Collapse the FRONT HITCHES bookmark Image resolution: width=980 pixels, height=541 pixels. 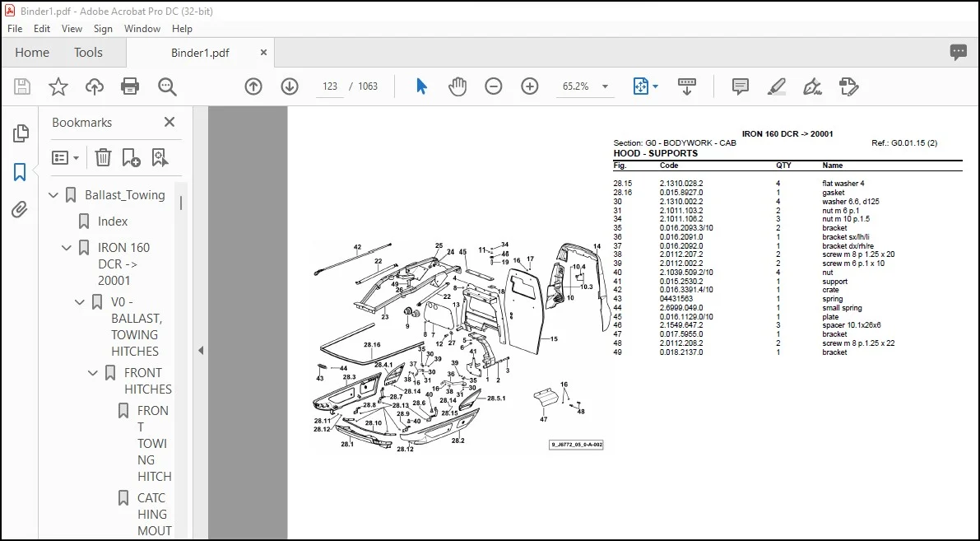92,373
